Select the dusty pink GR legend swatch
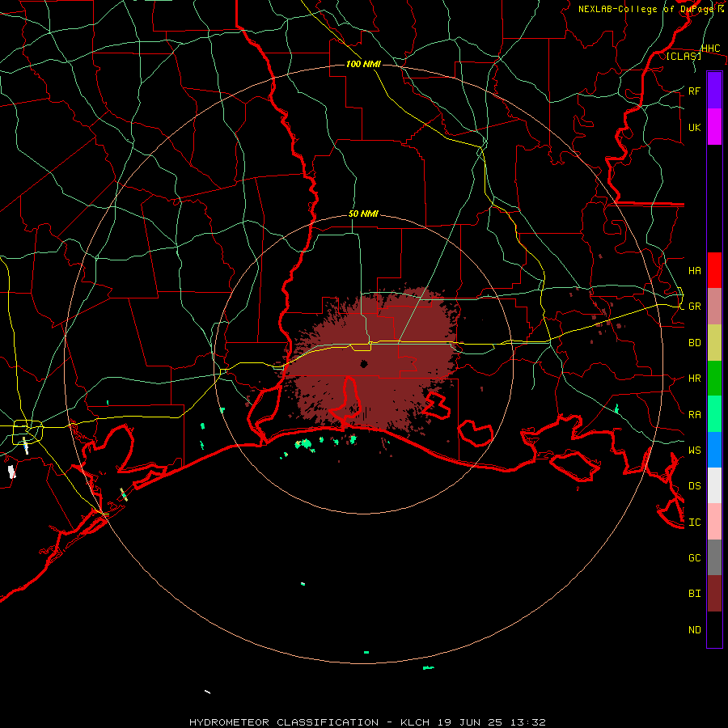Image resolution: width=728 pixels, height=728 pixels. point(714,307)
